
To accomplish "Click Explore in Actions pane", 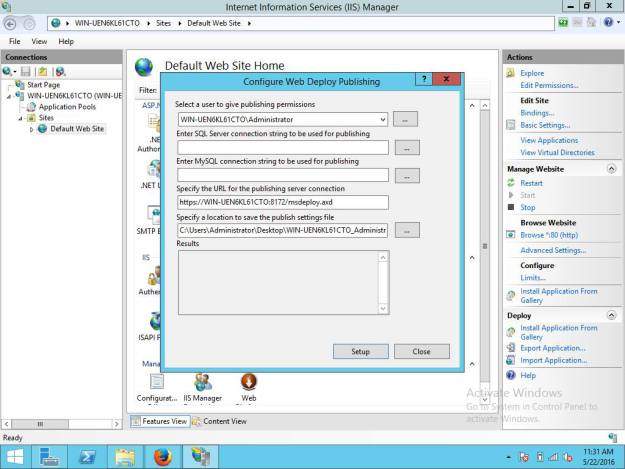I will click(532, 73).
